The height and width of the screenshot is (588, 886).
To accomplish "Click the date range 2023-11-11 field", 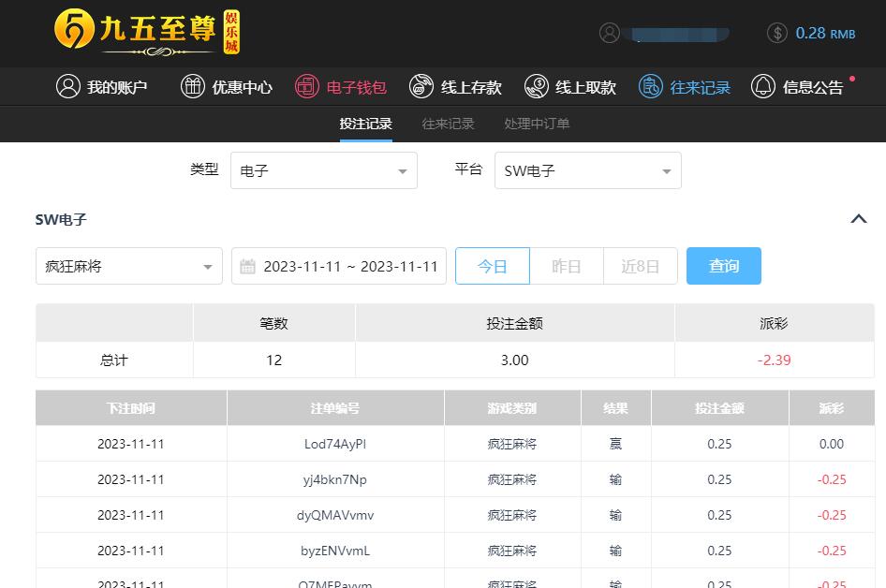I will (x=339, y=266).
